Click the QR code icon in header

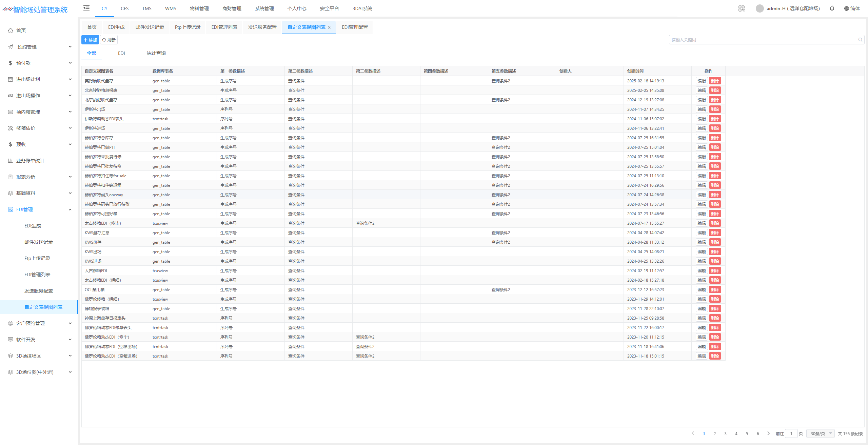pyautogui.click(x=741, y=8)
